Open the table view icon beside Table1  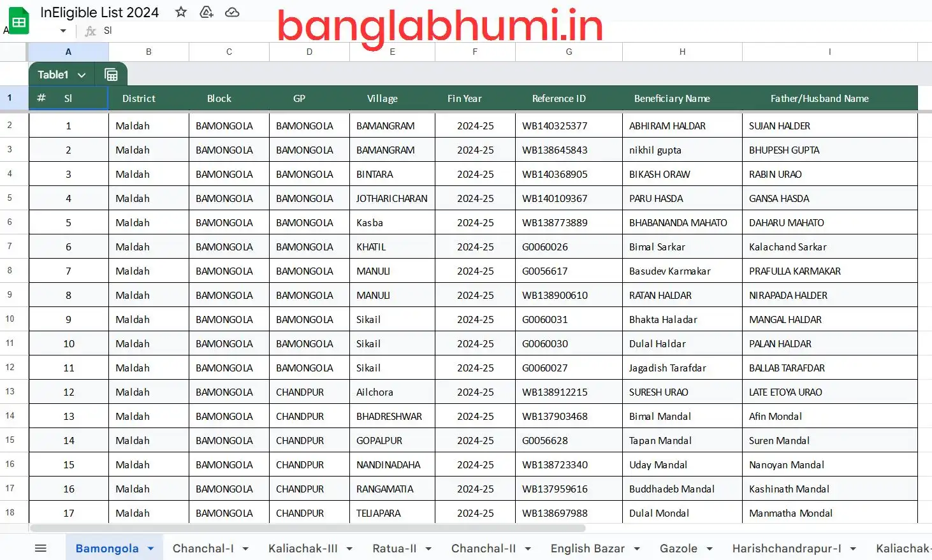(x=111, y=75)
